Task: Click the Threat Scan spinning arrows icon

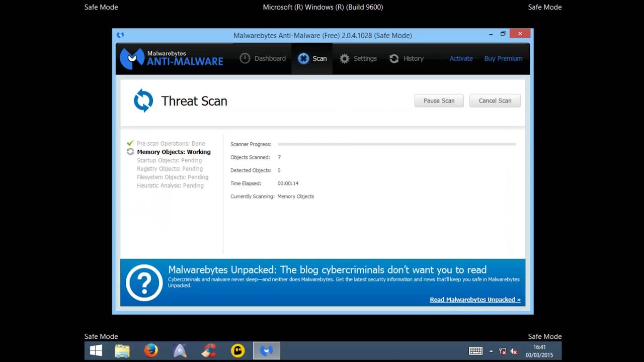Action: pos(143,101)
